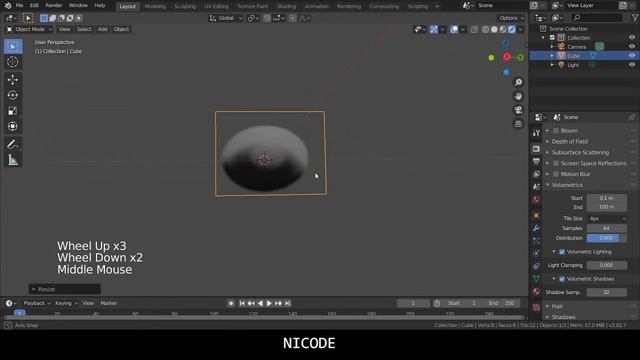This screenshot has height=360, width=640.
Task: Open the Render properties tab
Action: click(536, 149)
